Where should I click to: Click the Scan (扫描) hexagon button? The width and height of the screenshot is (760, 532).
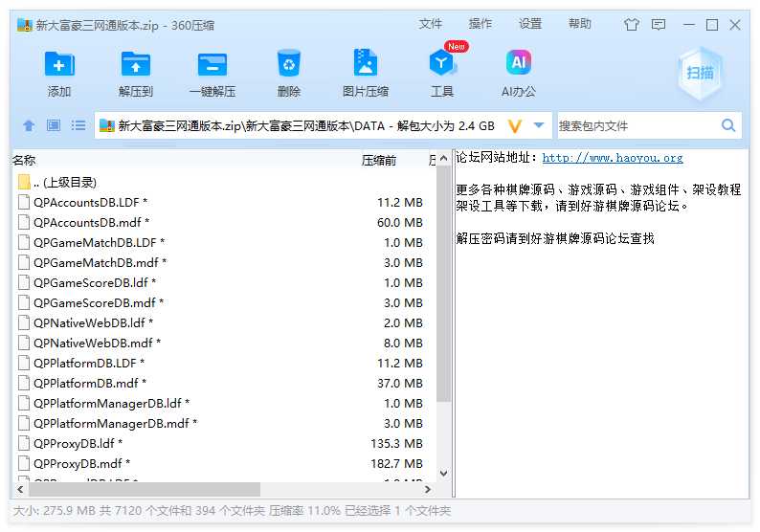[700, 73]
